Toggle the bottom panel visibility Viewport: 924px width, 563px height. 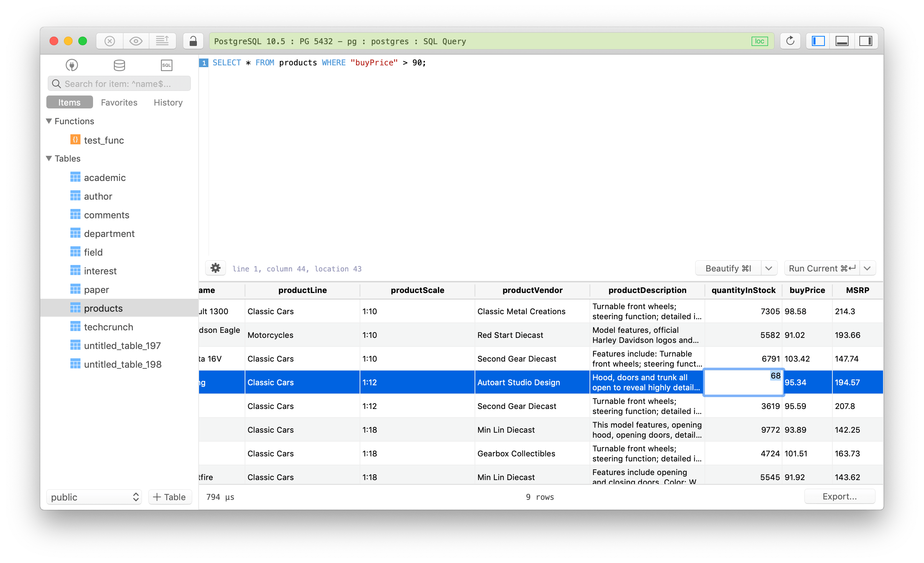842,41
